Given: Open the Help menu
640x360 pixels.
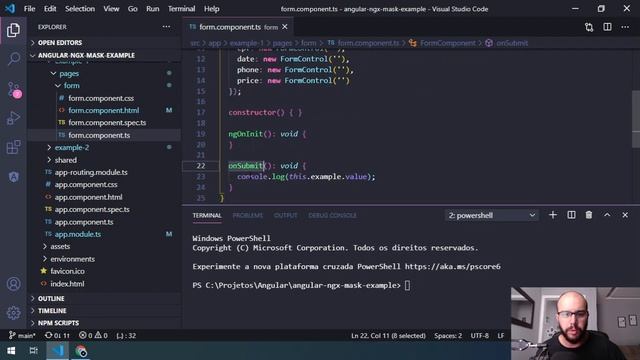Looking at the screenshot, I should coord(211,9).
